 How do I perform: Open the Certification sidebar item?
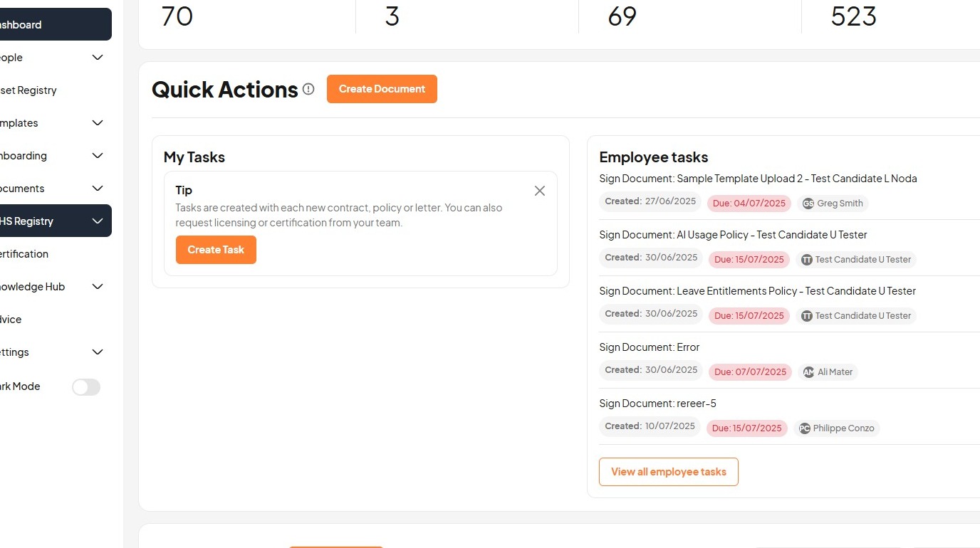pyautogui.click(x=25, y=254)
